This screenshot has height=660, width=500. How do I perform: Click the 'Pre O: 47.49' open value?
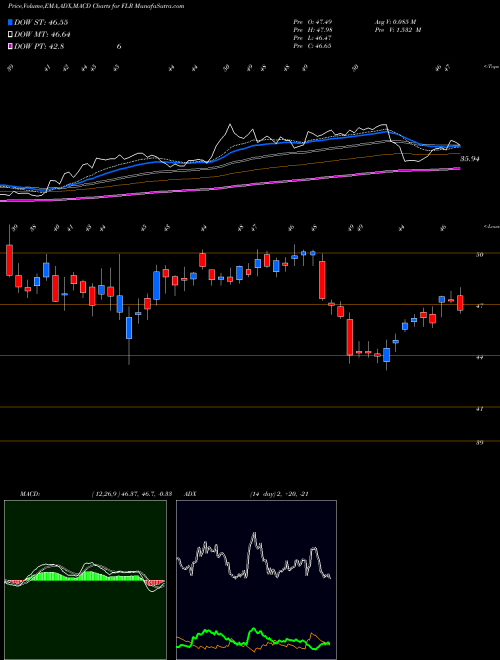[x=313, y=22]
